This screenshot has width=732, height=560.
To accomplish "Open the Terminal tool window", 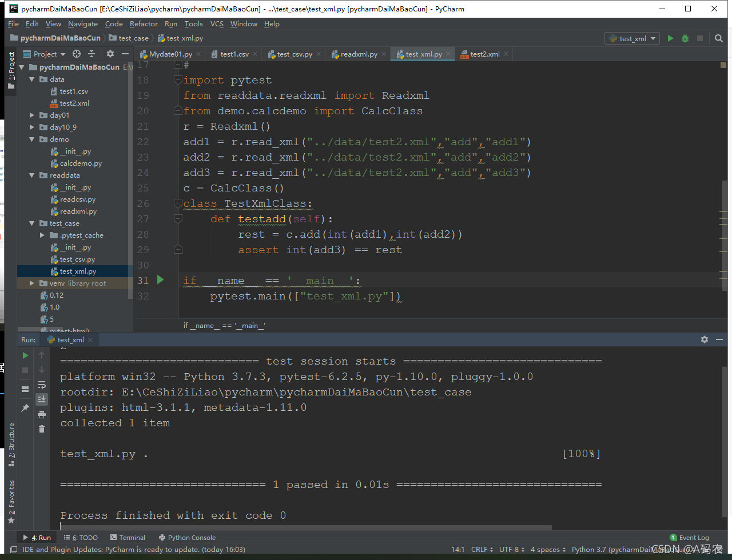I will pyautogui.click(x=128, y=538).
